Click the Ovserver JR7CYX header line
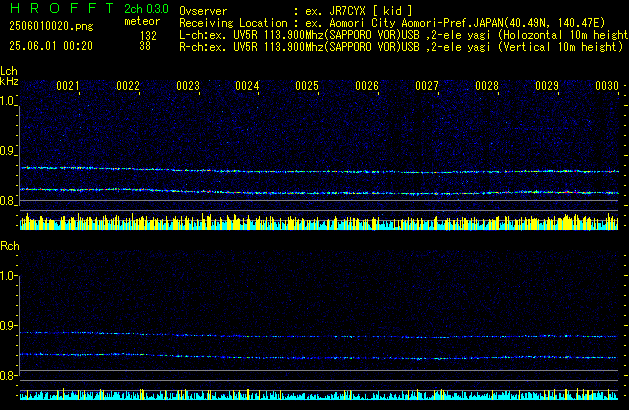The height and width of the screenshot is (410, 629). (296, 11)
